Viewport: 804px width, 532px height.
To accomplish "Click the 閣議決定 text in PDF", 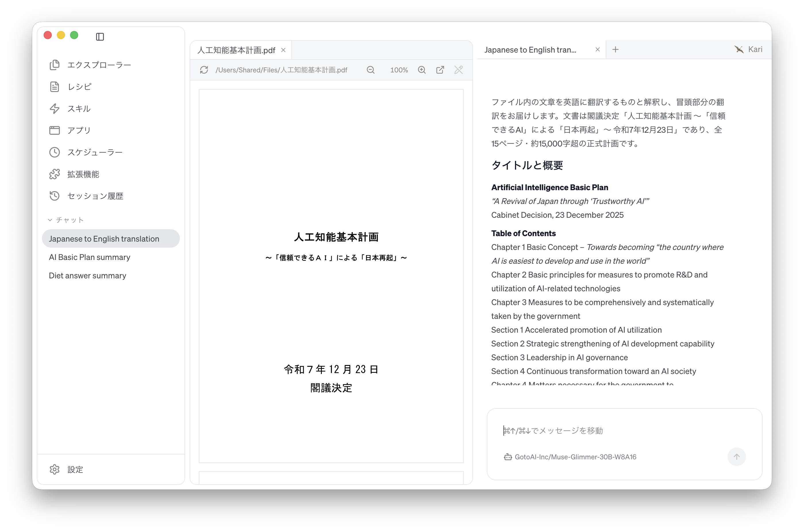I will [331, 388].
